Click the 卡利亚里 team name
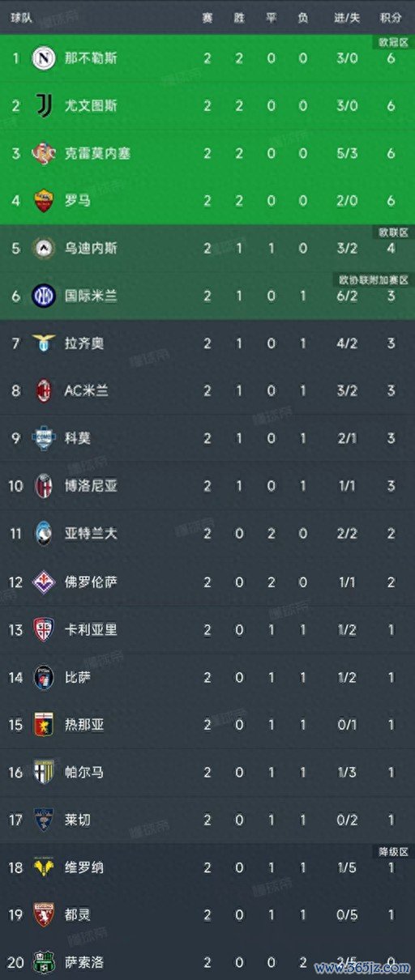 pyautogui.click(x=92, y=629)
